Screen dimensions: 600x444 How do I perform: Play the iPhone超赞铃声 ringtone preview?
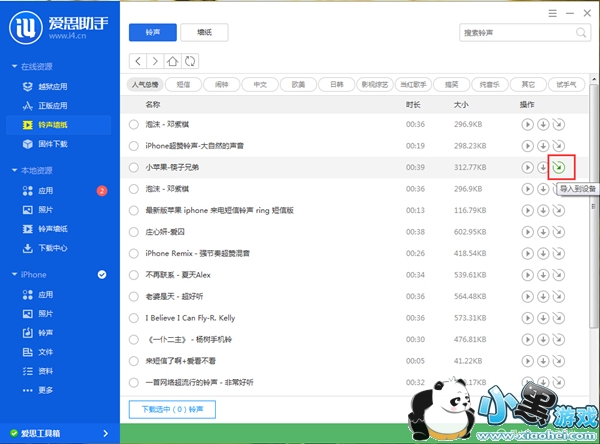(x=526, y=146)
